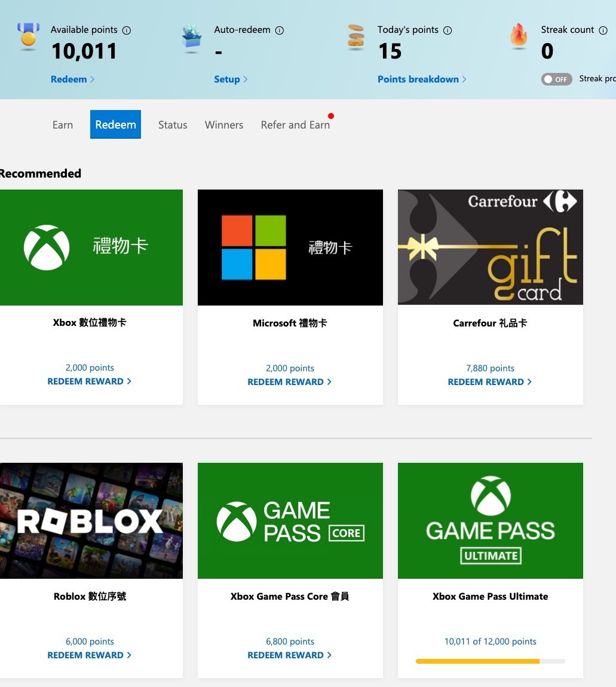
Task: Click the "2,000 points" text under Xbox 數位禮物卡
Action: pyautogui.click(x=90, y=368)
